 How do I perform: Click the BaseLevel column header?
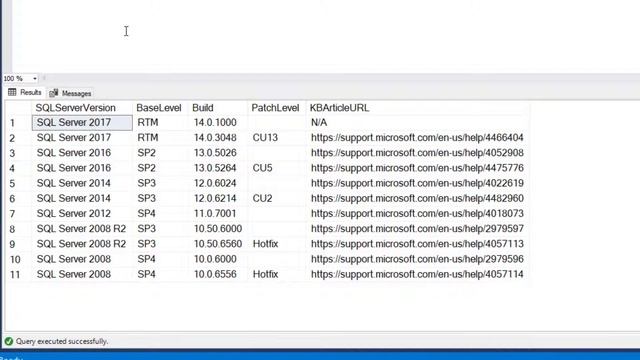160,108
